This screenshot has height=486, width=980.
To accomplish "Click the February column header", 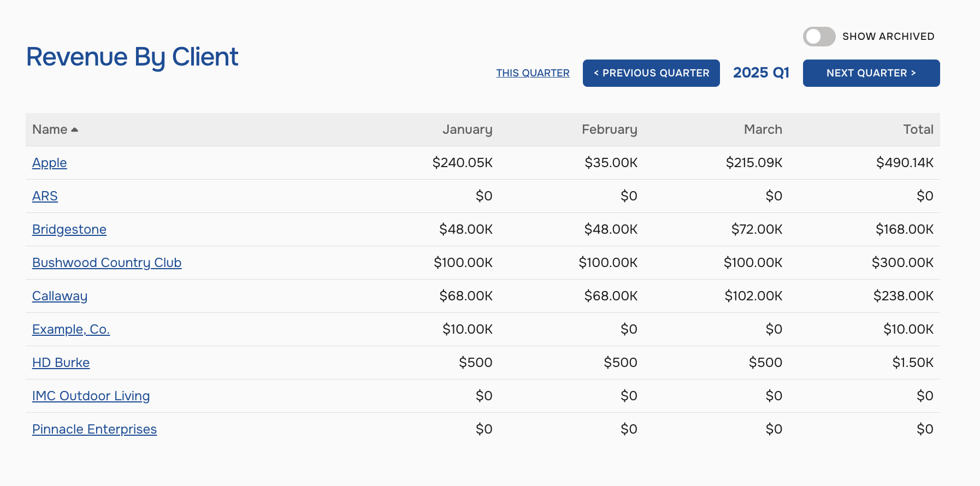I will pyautogui.click(x=609, y=129).
